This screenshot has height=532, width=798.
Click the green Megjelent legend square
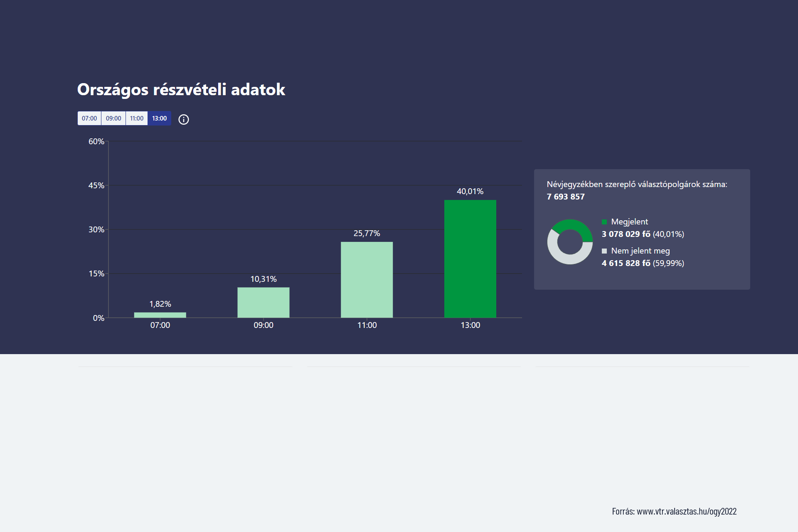coord(604,222)
